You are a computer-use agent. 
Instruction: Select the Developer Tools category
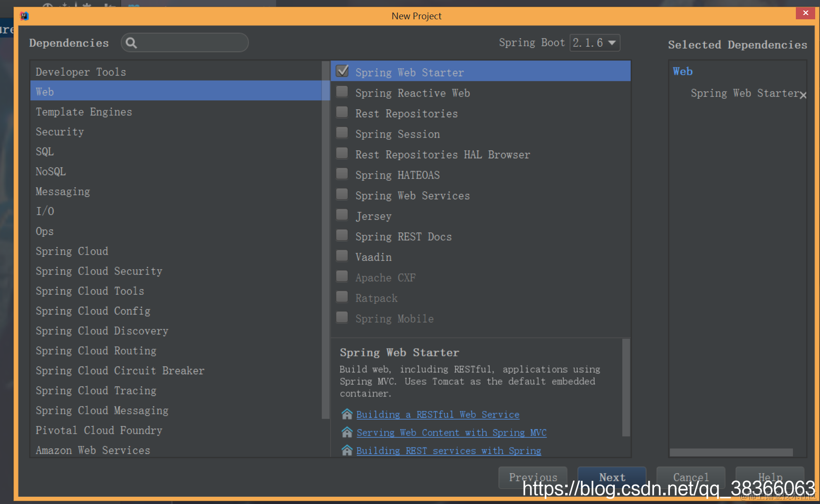[x=176, y=72]
